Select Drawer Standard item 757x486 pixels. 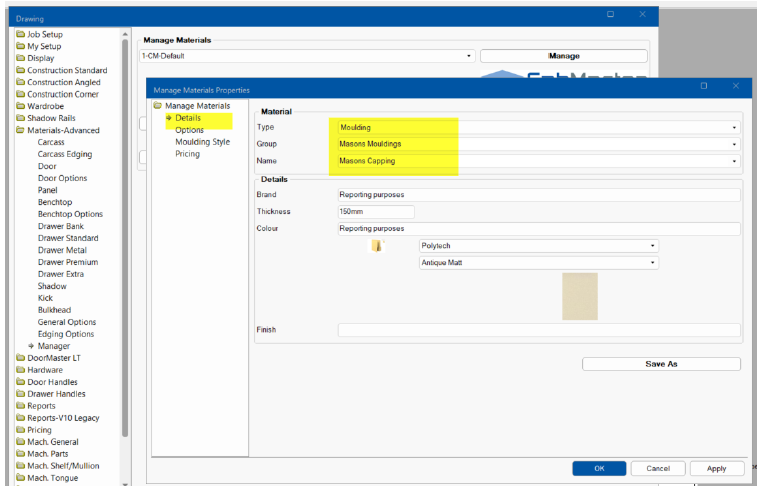click(68, 238)
